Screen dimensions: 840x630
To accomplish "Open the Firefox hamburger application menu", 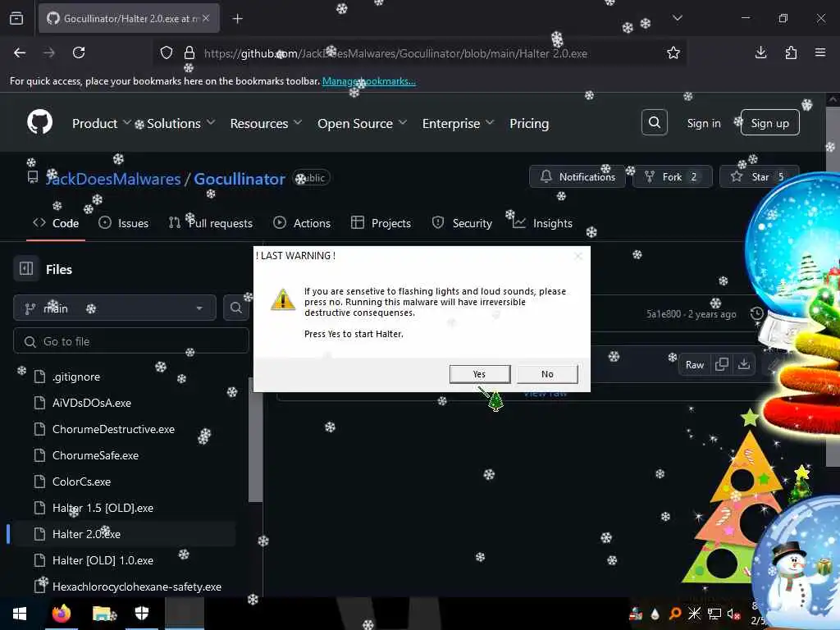I will coord(820,52).
